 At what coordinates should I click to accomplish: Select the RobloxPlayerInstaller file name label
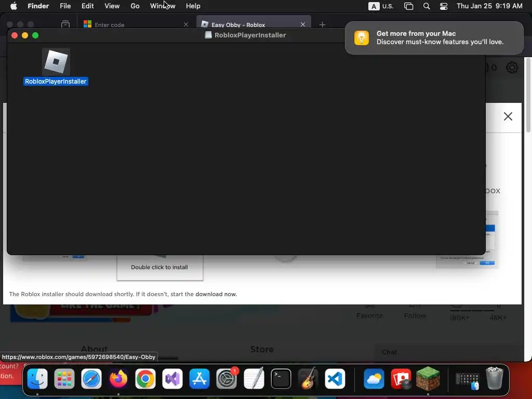point(56,82)
